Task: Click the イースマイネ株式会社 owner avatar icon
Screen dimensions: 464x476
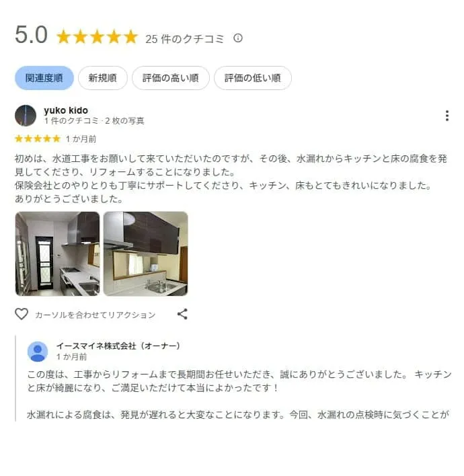Action: [38, 352]
